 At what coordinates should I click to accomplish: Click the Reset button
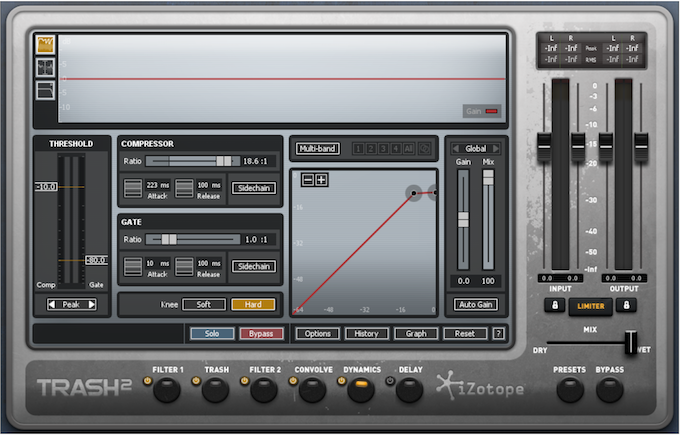465,334
